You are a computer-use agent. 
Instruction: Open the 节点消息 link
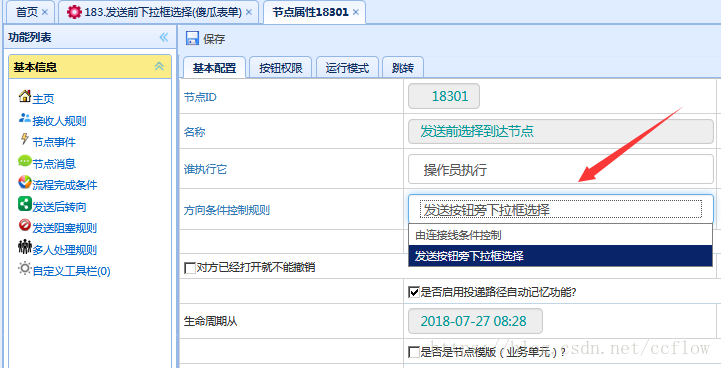54,163
